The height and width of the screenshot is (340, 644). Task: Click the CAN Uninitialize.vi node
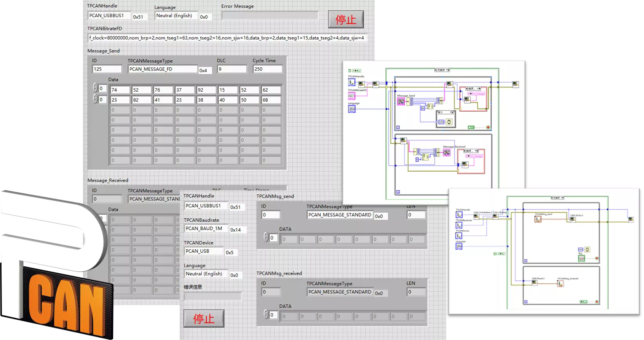476,217
